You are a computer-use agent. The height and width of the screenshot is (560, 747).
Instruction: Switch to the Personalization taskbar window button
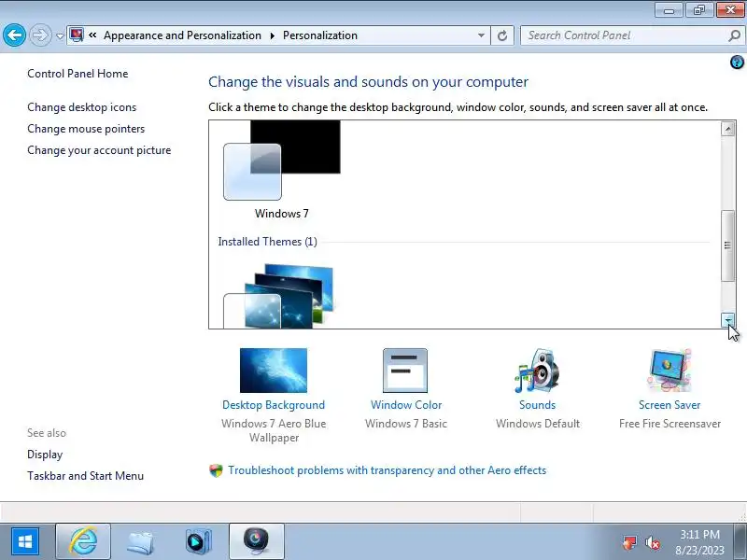pyautogui.click(x=256, y=541)
